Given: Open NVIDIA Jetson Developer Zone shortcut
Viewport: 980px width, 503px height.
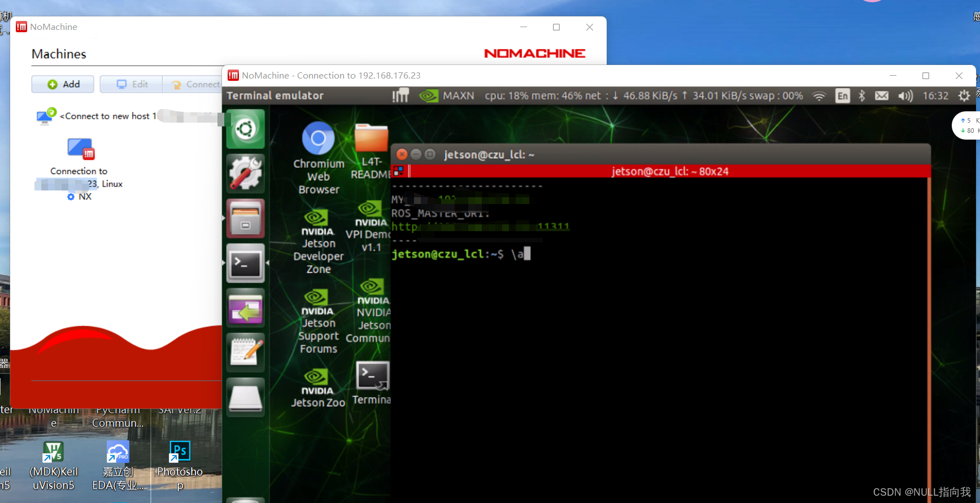Looking at the screenshot, I should coord(319,242).
